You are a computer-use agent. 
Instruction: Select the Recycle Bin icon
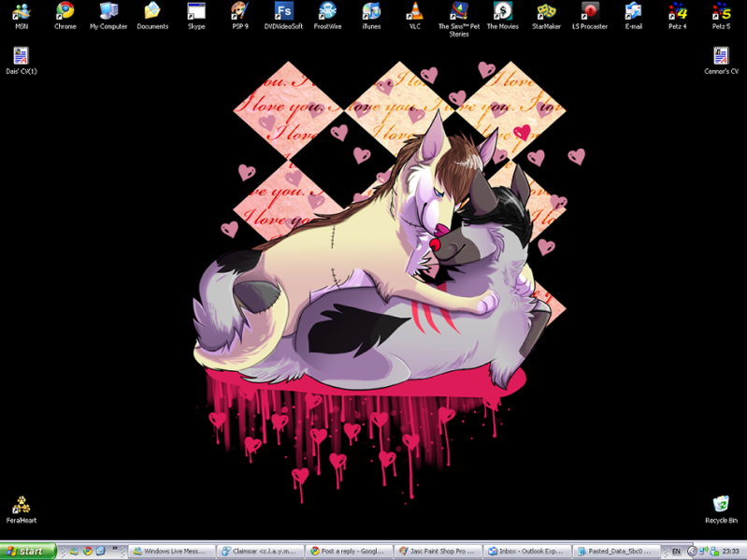[721, 510]
